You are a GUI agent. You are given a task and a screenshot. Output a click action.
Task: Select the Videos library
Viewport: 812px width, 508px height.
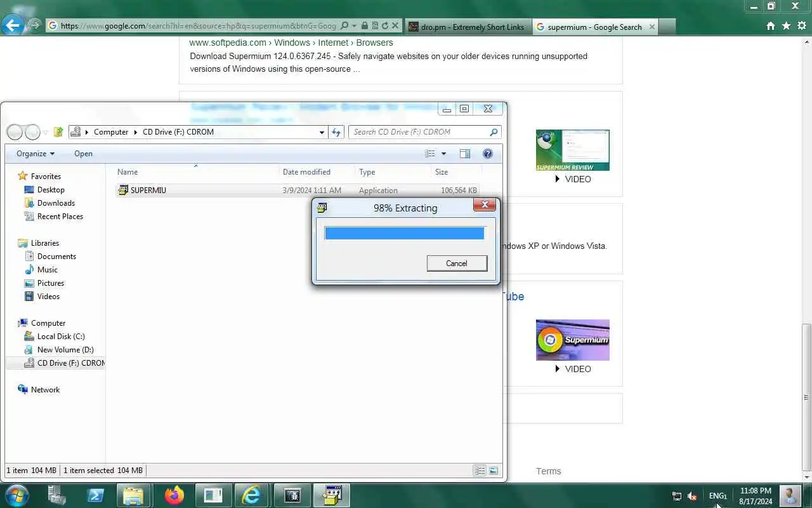coord(48,297)
